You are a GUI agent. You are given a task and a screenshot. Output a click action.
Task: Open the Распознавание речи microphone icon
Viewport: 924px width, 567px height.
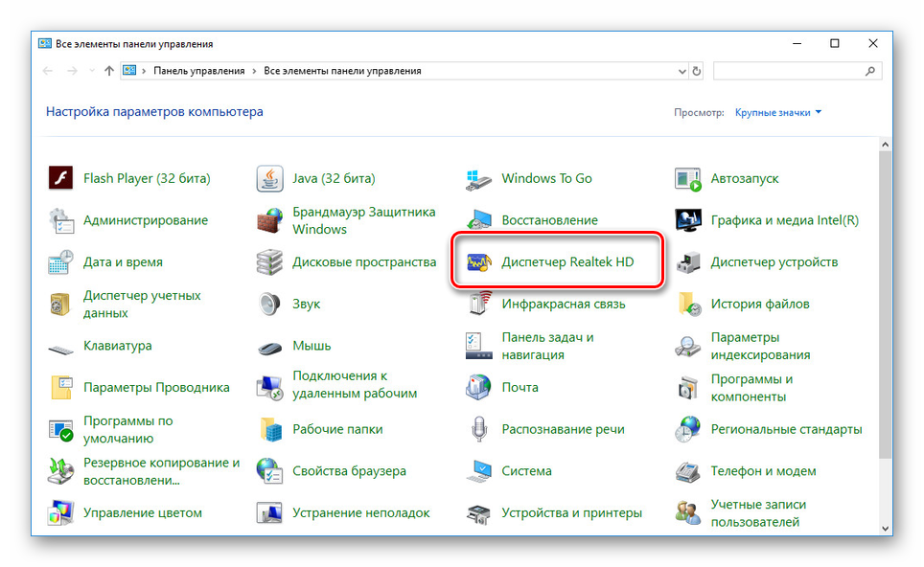(x=479, y=430)
